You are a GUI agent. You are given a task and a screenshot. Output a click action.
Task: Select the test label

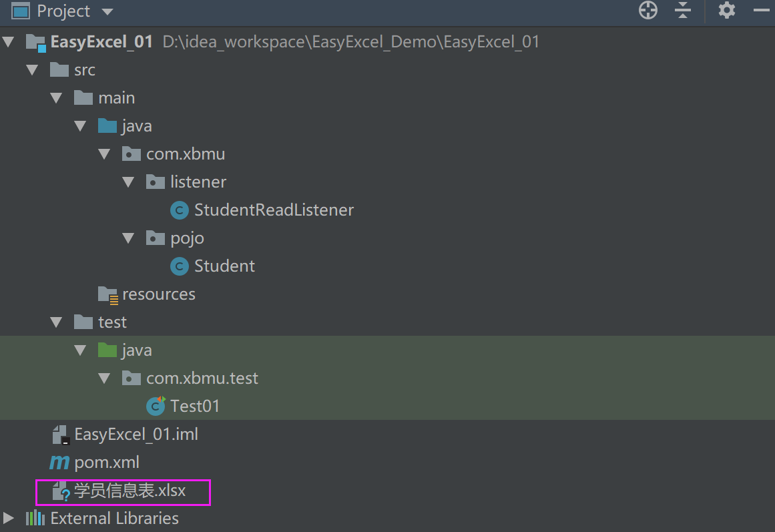[113, 322]
